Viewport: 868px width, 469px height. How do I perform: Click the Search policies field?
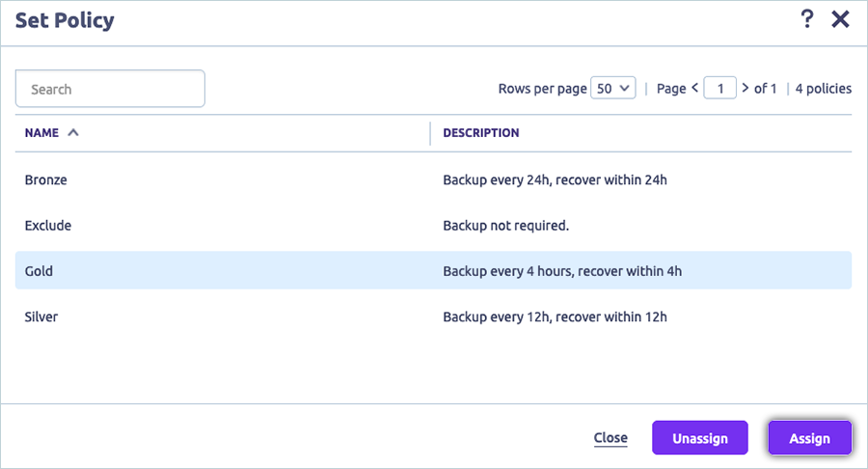(x=110, y=89)
